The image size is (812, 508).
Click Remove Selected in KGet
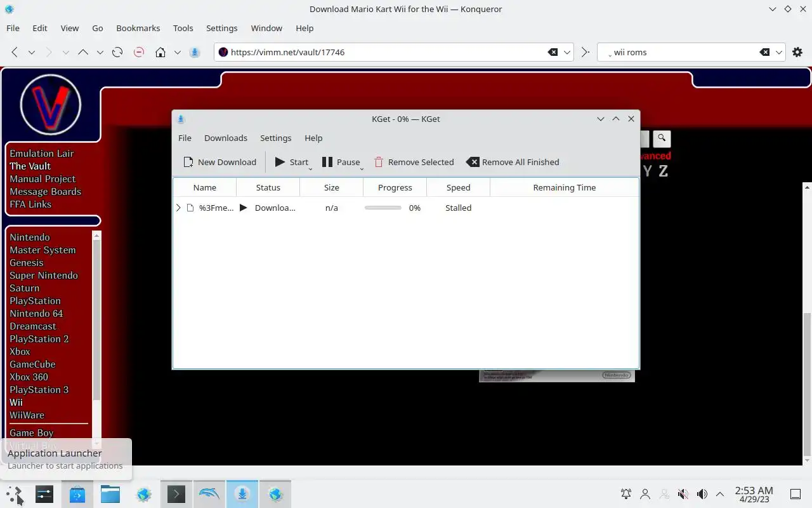(x=414, y=162)
